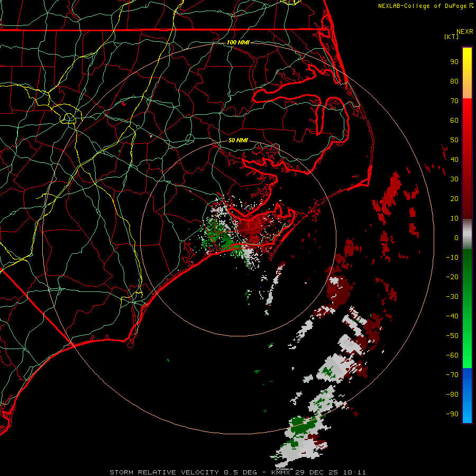
Task: Click the 29 DEC 25 date in the caption
Action: (317, 472)
